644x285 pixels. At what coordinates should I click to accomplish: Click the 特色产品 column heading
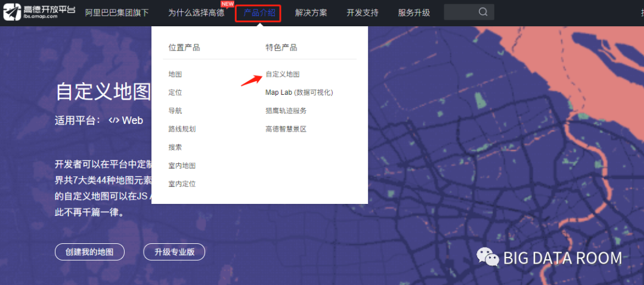tap(281, 48)
